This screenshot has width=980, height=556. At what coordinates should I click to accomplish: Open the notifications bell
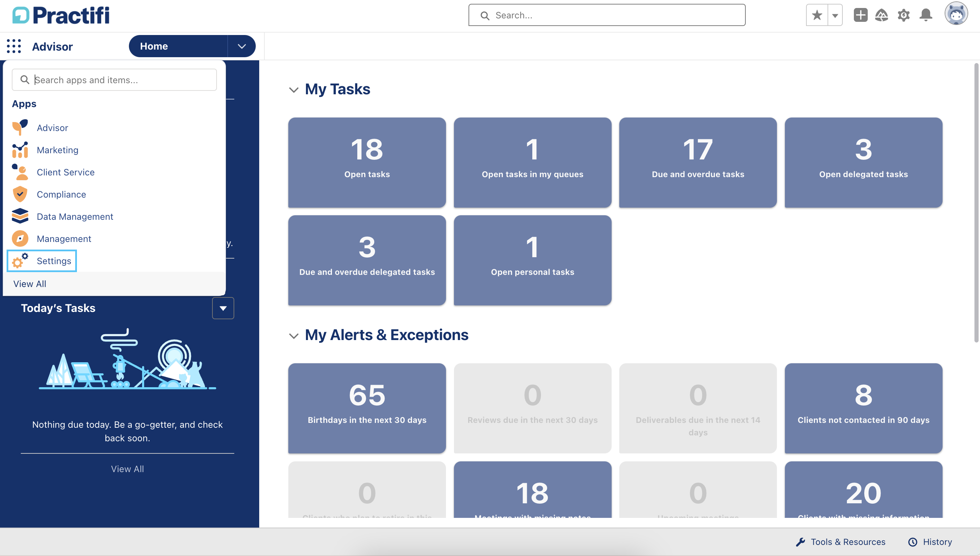coord(926,15)
